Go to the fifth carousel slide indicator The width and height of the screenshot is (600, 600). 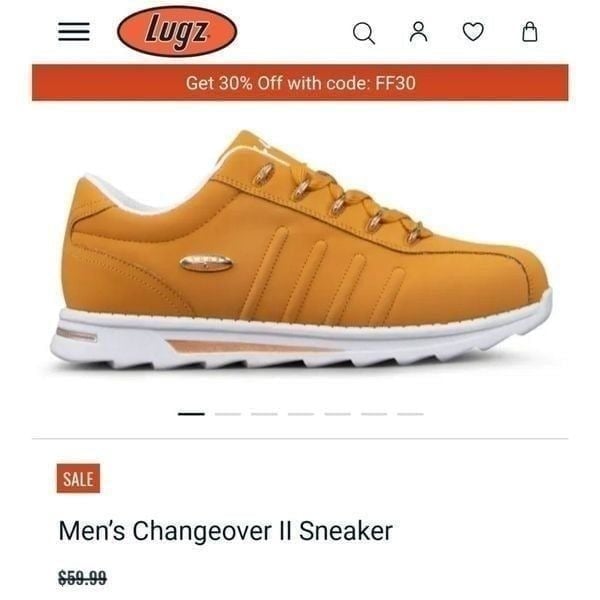click(x=338, y=414)
